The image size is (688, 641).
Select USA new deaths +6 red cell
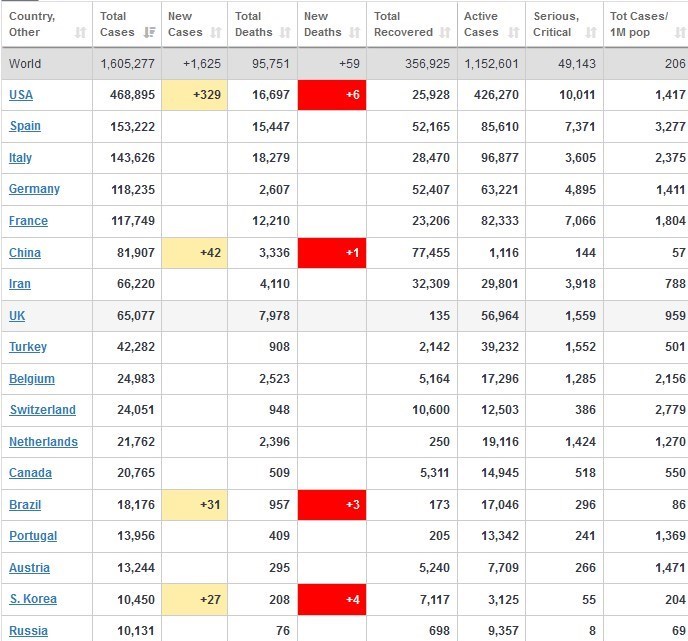(x=332, y=95)
